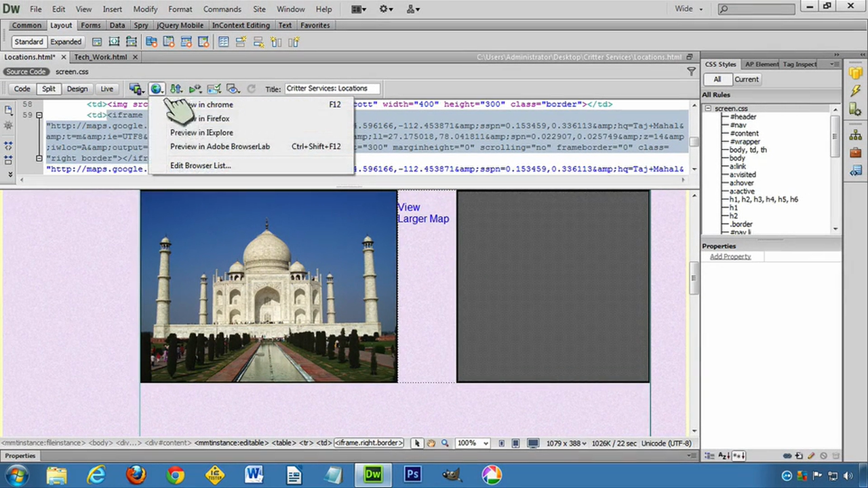The height and width of the screenshot is (488, 868).
Task: Select the Hand tool in status bar
Action: 431,443
